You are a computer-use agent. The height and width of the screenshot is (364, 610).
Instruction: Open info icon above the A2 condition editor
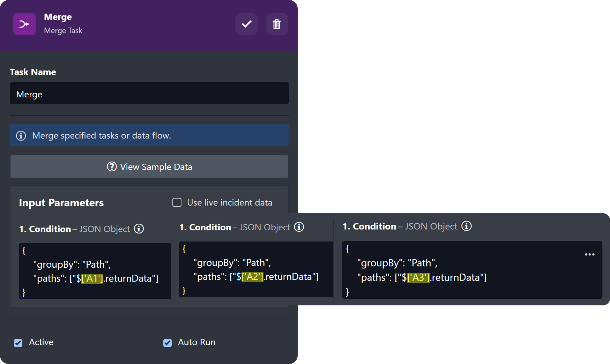299,227
